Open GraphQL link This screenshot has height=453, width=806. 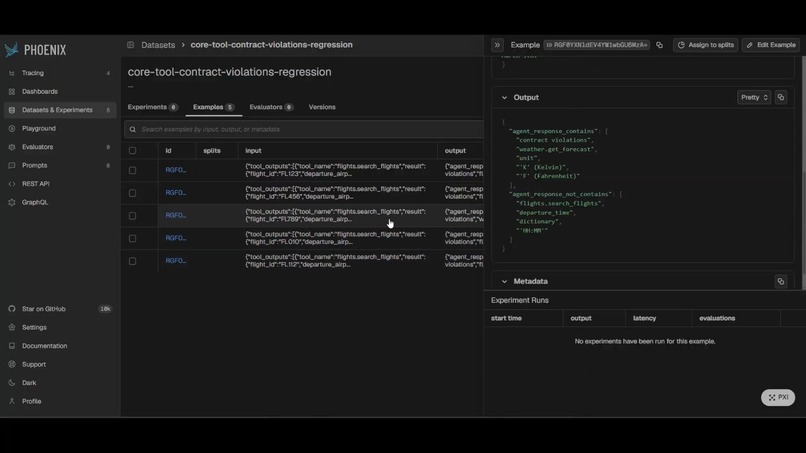pyautogui.click(x=34, y=202)
